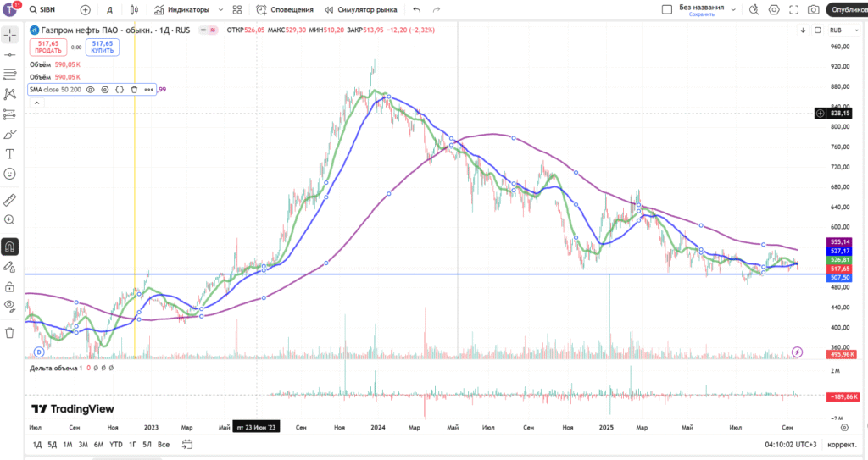Start Симулятор рынка replay mode
Screen dimensions: 868x460
point(360,9)
